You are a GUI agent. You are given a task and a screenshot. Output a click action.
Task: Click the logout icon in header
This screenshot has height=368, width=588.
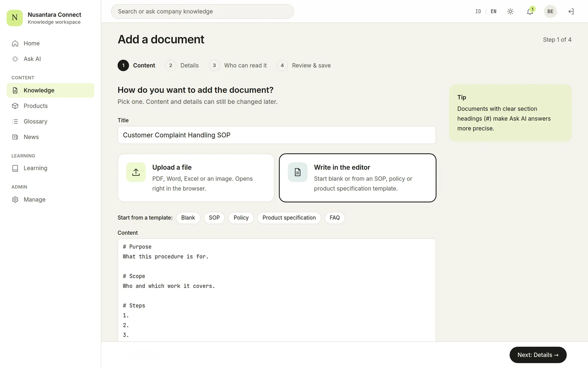[x=571, y=11]
